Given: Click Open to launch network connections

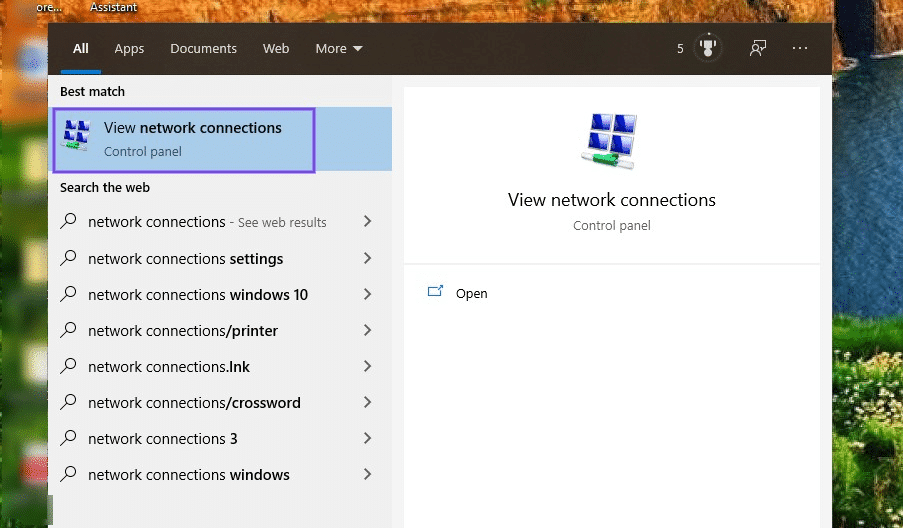Looking at the screenshot, I should click(471, 293).
